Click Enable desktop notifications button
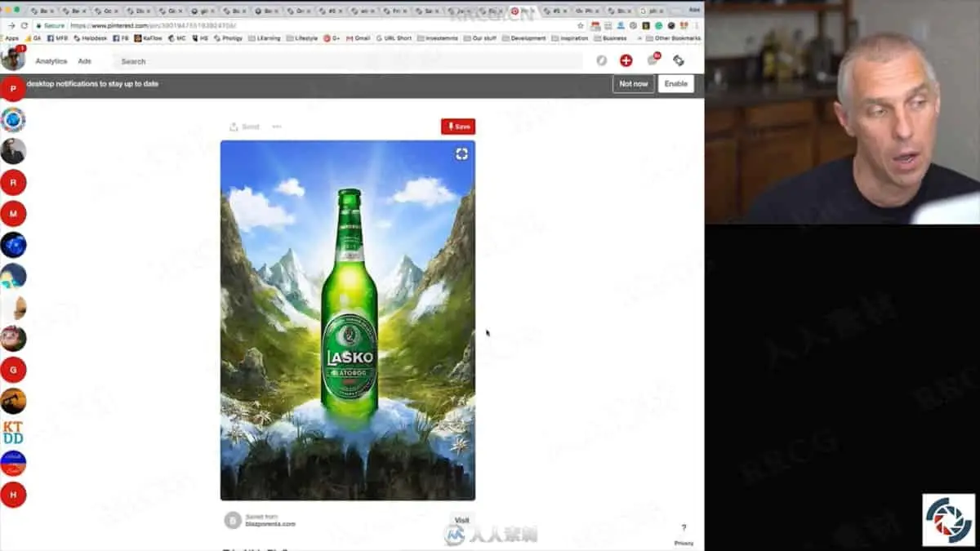This screenshot has height=551, width=980. pos(676,84)
